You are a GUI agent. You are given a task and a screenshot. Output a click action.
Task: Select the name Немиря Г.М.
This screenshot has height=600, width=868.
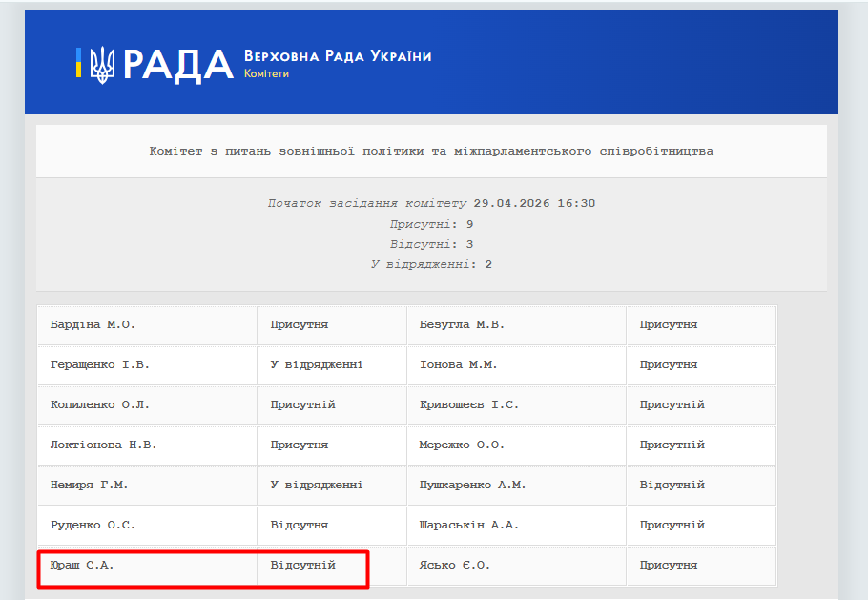pyautogui.click(x=89, y=485)
